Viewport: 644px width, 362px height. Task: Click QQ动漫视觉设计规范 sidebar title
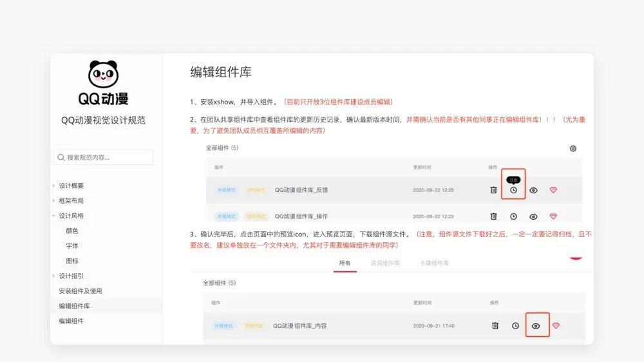pos(103,120)
